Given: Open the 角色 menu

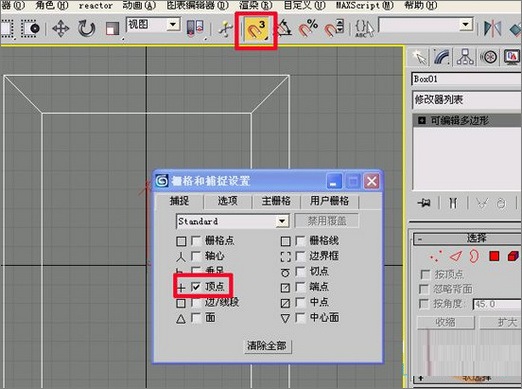Looking at the screenshot, I should 52,5.
